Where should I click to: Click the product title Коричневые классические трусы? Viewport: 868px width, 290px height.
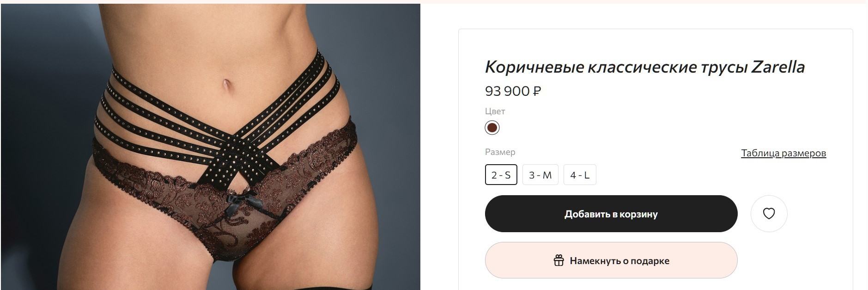(616, 68)
